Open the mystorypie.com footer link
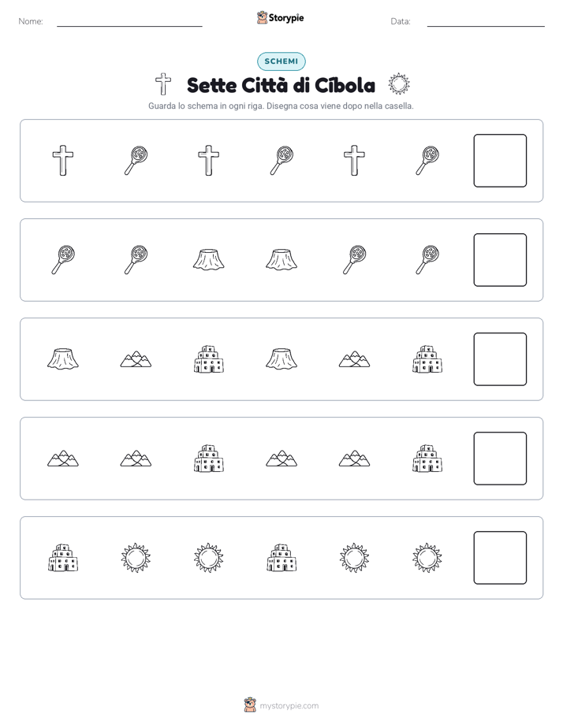 (281, 706)
